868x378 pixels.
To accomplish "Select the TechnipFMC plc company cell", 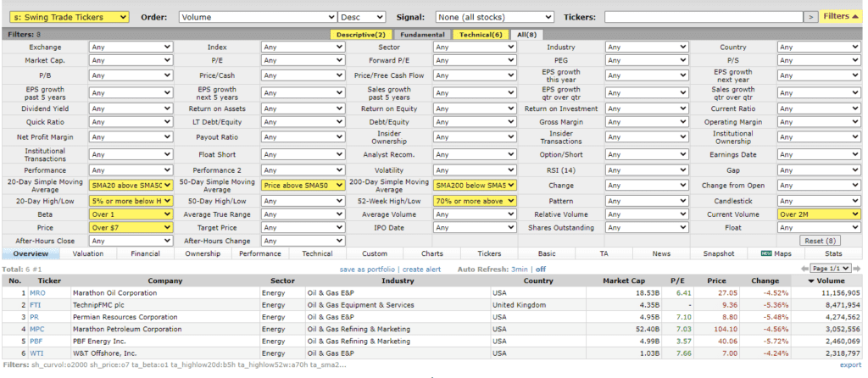I will coord(165,305).
